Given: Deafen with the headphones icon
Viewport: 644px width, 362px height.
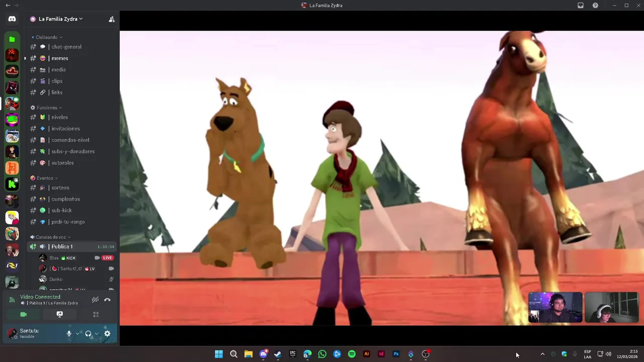Looking at the screenshot, I should (x=88, y=333).
